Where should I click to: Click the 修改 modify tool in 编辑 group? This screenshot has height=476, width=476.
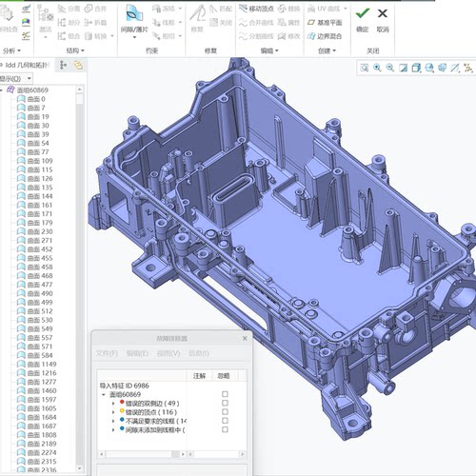click(x=288, y=36)
